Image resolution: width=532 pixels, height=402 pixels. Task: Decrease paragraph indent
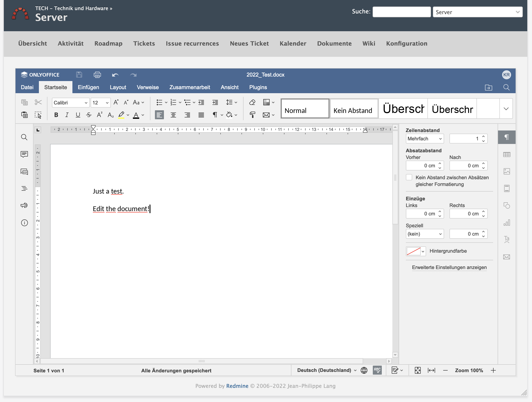pos(201,102)
